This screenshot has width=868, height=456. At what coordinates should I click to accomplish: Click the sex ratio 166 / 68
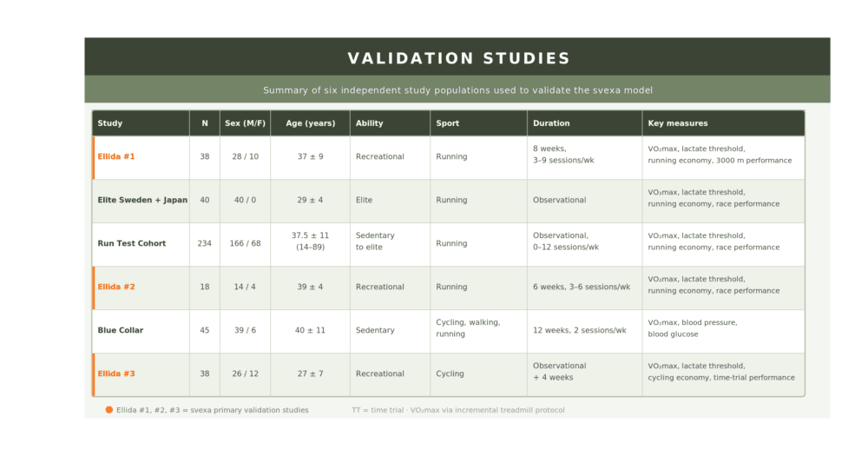pyautogui.click(x=246, y=243)
